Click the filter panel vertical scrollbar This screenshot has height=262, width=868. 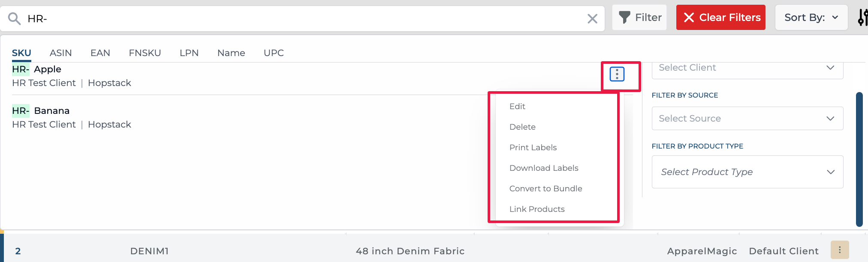click(x=859, y=159)
